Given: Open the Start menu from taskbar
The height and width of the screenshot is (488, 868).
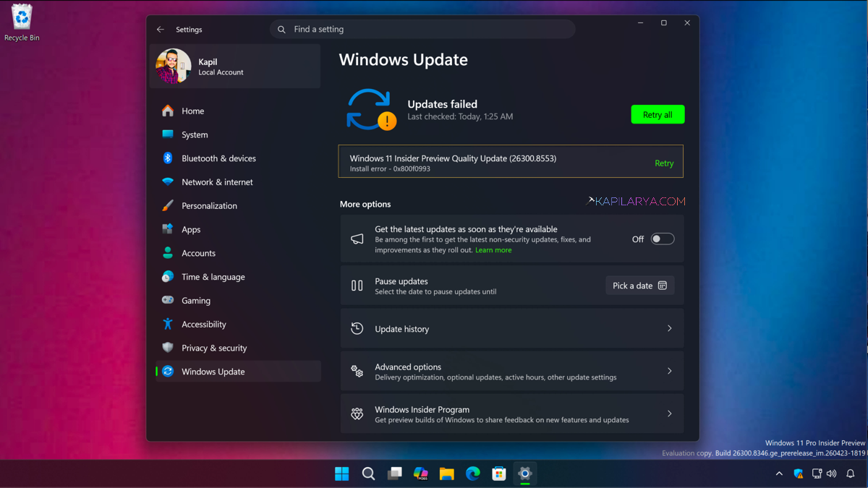Looking at the screenshot, I should click(342, 474).
